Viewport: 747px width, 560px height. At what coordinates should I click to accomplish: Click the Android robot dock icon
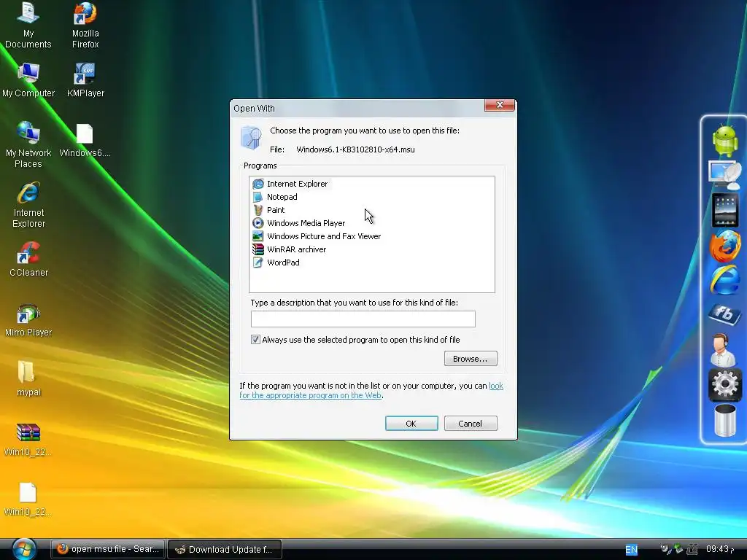pos(724,141)
